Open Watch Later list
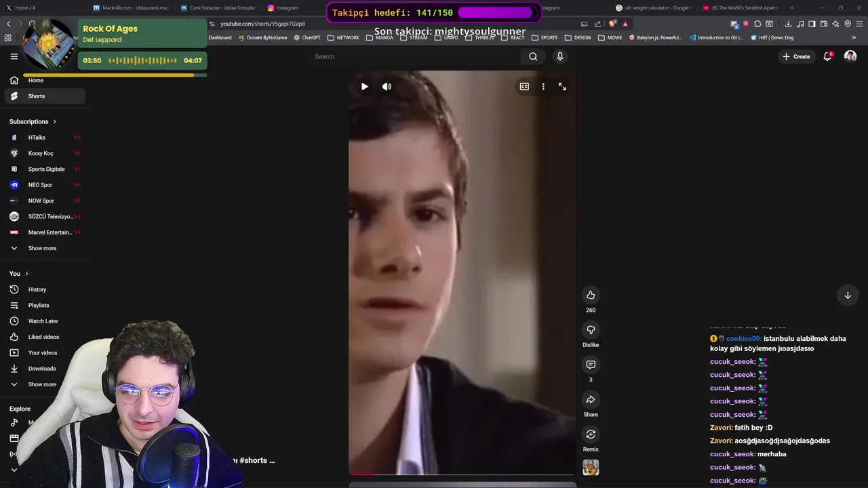This screenshot has width=868, height=488. (x=45, y=321)
